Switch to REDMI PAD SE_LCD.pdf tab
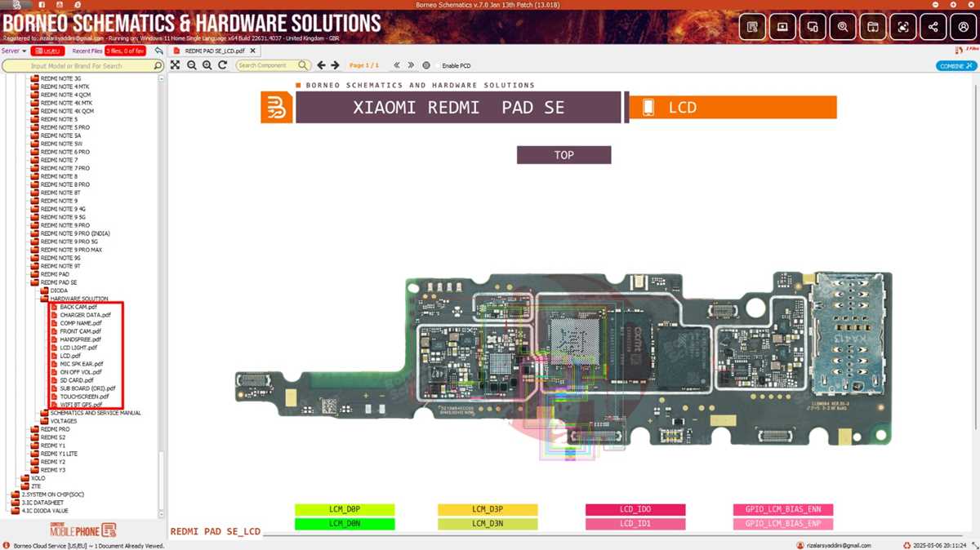 tap(215, 51)
